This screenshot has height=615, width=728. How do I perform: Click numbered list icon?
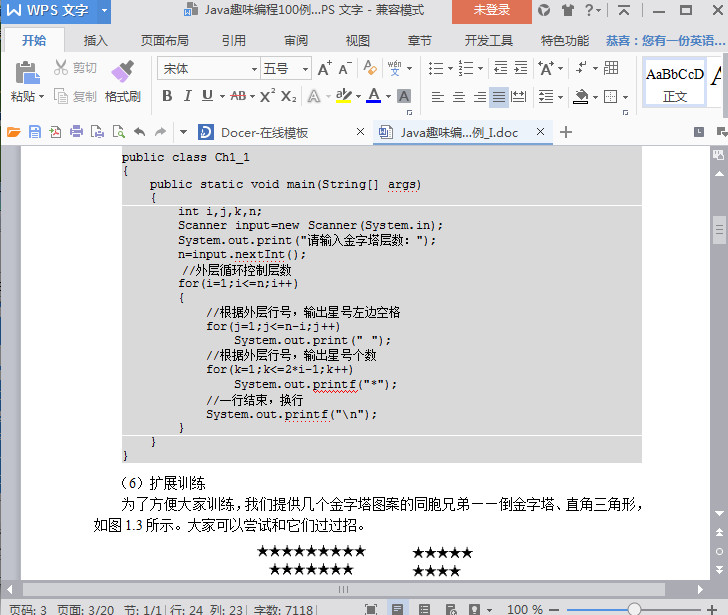point(466,69)
